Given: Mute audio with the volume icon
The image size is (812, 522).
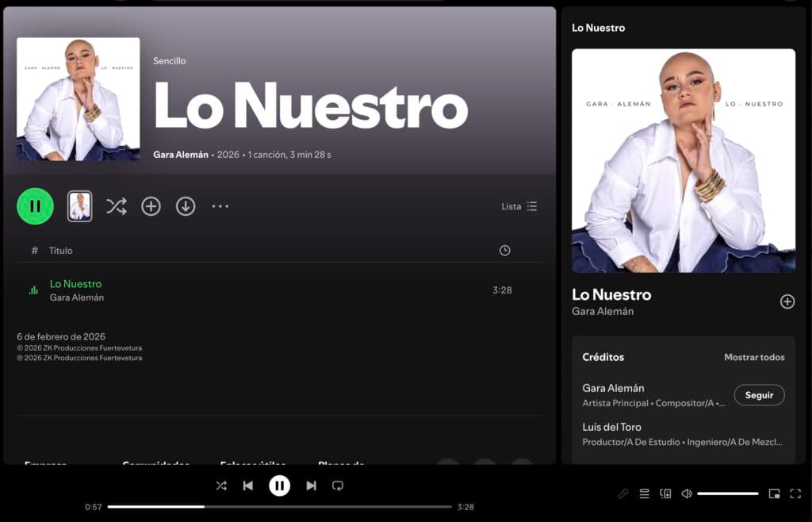Looking at the screenshot, I should 687,493.
